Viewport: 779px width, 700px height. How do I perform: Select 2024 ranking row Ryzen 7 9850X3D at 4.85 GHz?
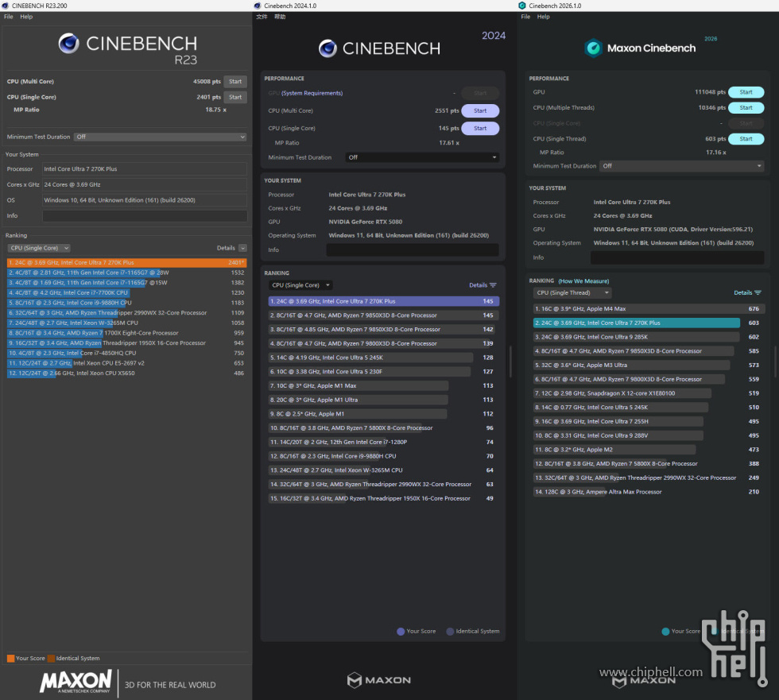click(x=383, y=329)
